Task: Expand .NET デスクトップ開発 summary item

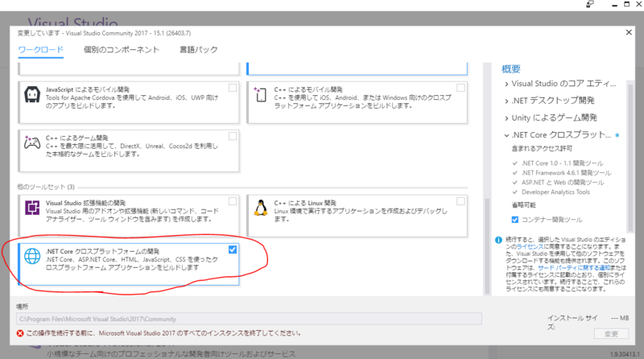Action: pos(506,101)
